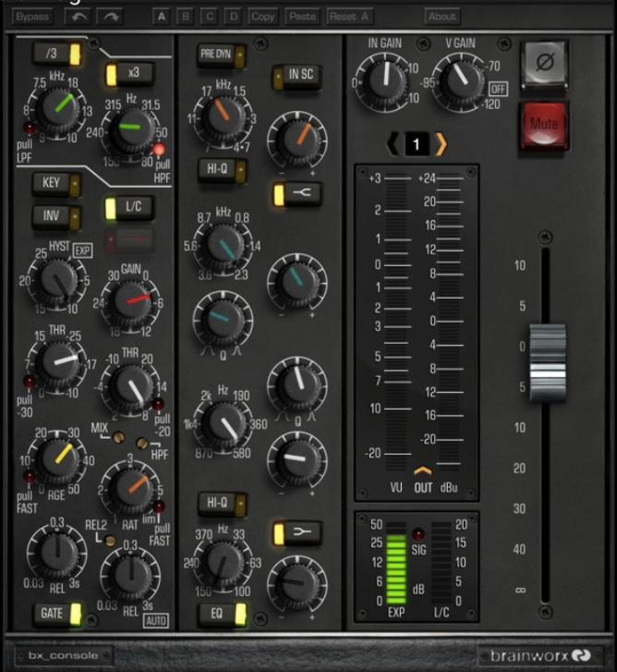The image size is (617, 672).
Task: Click the LPF kHz frequency knob
Action: [57, 109]
